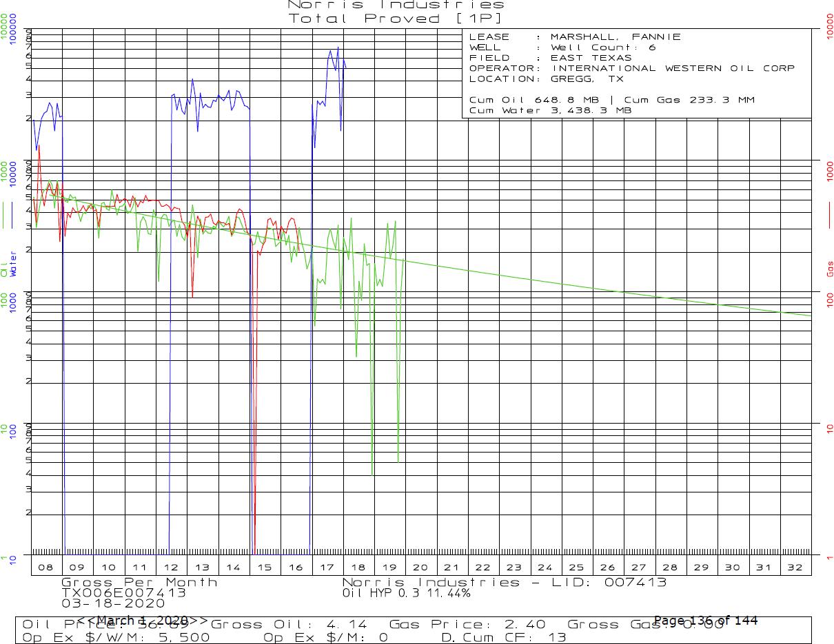Click the 'Total Proved [1P]' chart subtitle
This screenshot has width=834, height=644.
396,19
